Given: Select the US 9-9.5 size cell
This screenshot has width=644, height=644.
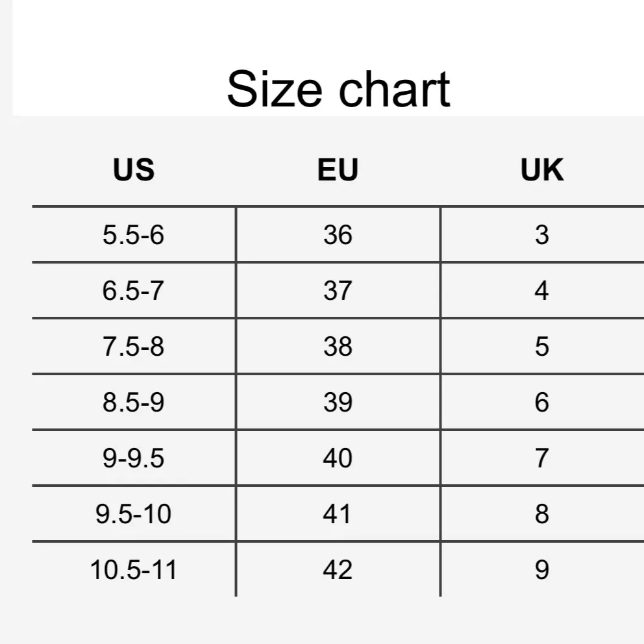Looking at the screenshot, I should click(134, 458).
